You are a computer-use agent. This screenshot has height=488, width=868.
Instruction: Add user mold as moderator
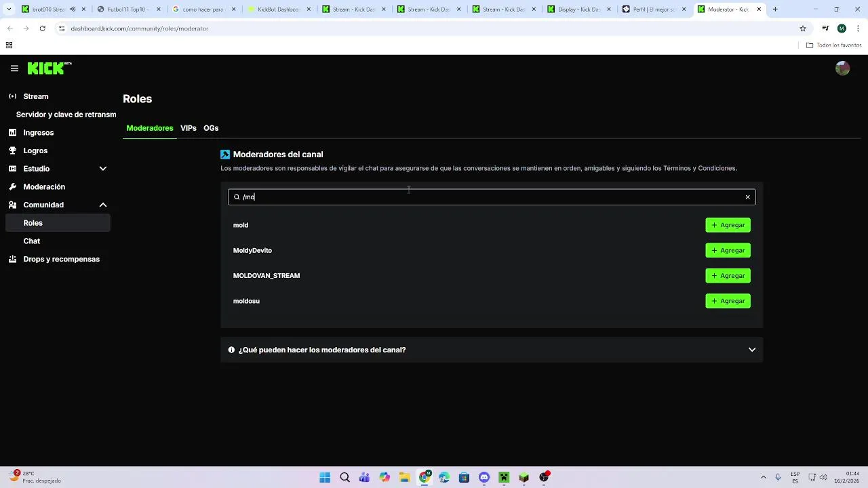coord(728,225)
